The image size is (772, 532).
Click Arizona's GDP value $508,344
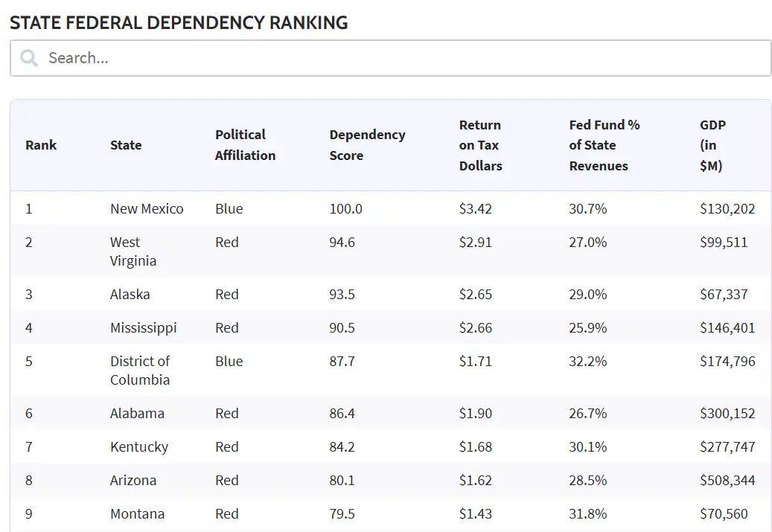click(727, 481)
